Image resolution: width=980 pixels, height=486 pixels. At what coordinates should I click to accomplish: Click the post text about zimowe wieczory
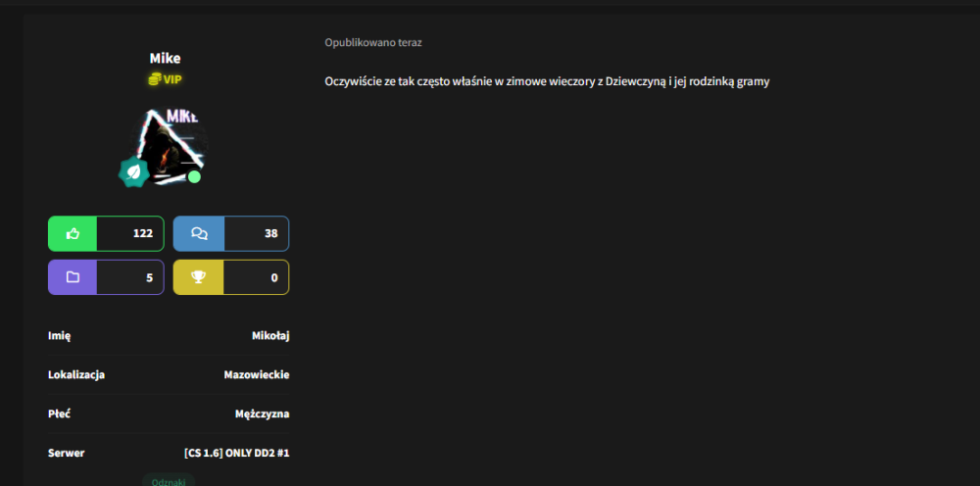point(547,81)
